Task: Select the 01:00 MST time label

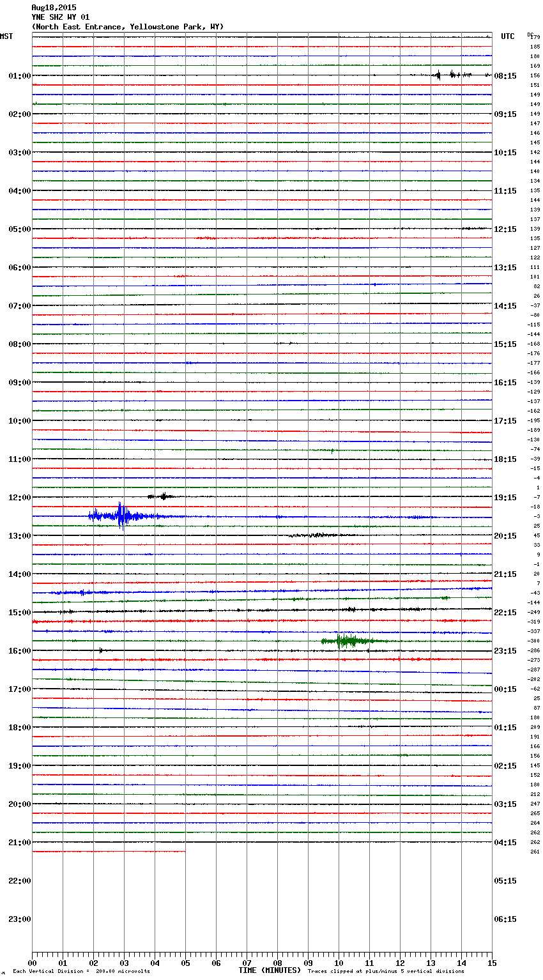Action: pos(20,76)
